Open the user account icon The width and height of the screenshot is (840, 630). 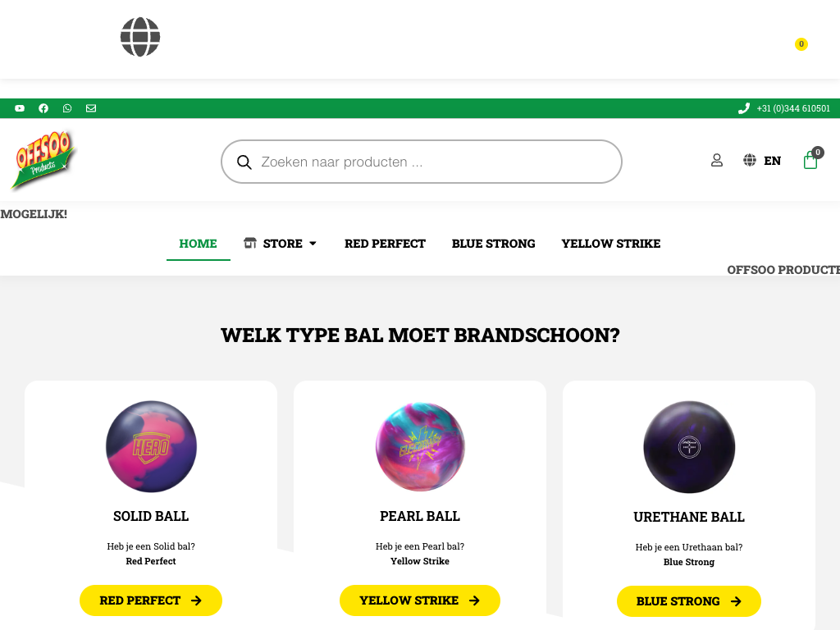point(717,161)
